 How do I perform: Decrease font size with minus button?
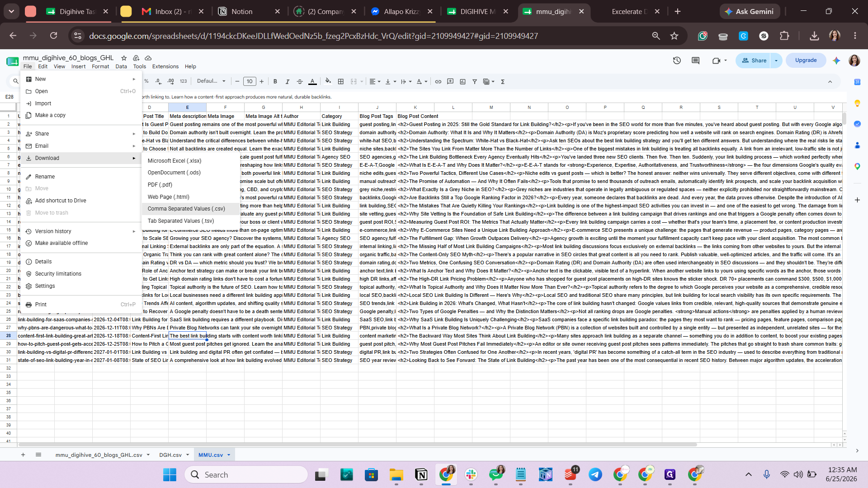click(237, 81)
